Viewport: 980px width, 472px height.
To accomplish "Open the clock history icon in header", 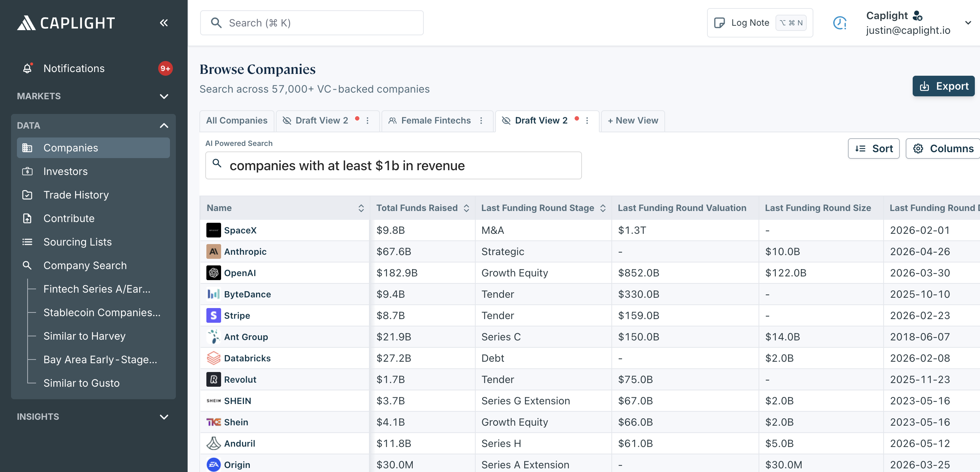I will pos(839,23).
